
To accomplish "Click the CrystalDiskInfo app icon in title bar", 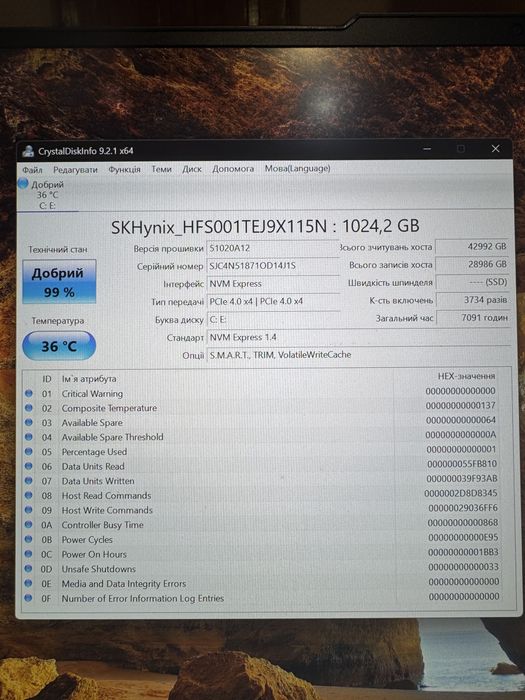I will 28,151.
